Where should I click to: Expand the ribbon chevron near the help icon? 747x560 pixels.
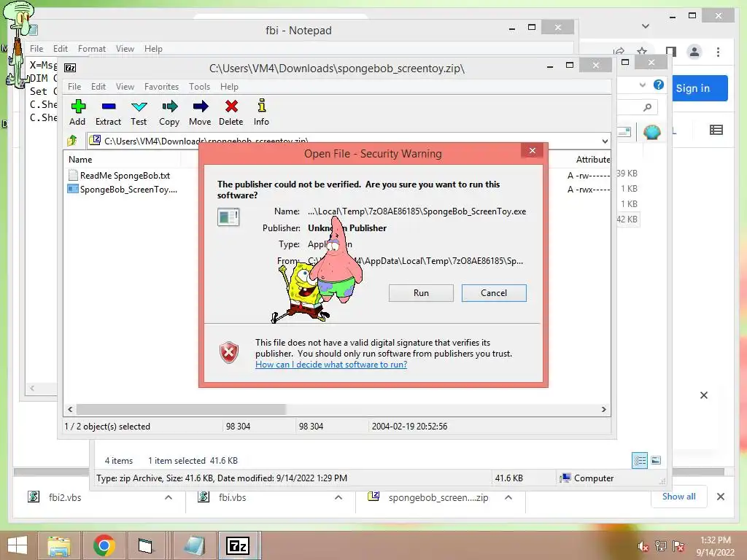(x=643, y=85)
